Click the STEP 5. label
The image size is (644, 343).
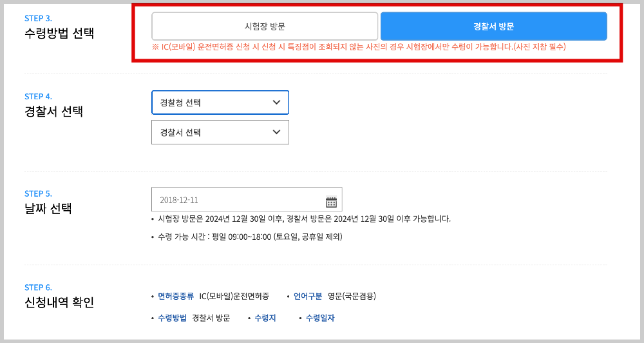click(38, 193)
